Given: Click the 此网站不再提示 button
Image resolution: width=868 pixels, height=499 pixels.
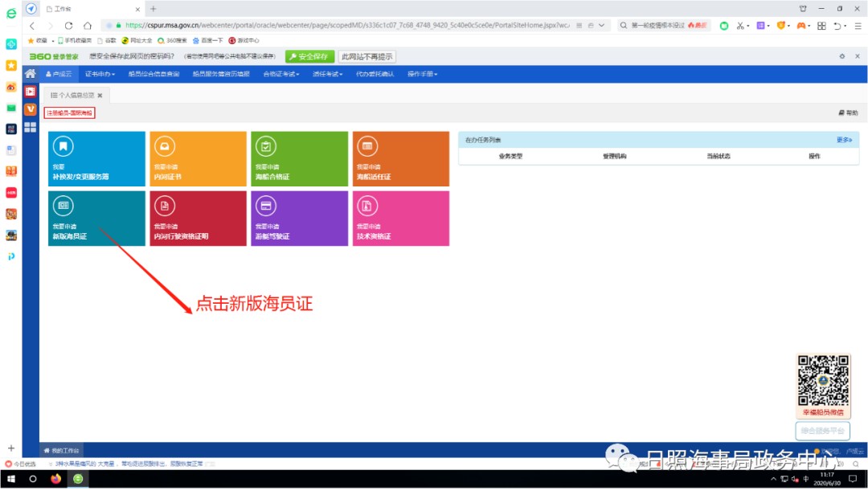Looking at the screenshot, I should click(367, 56).
